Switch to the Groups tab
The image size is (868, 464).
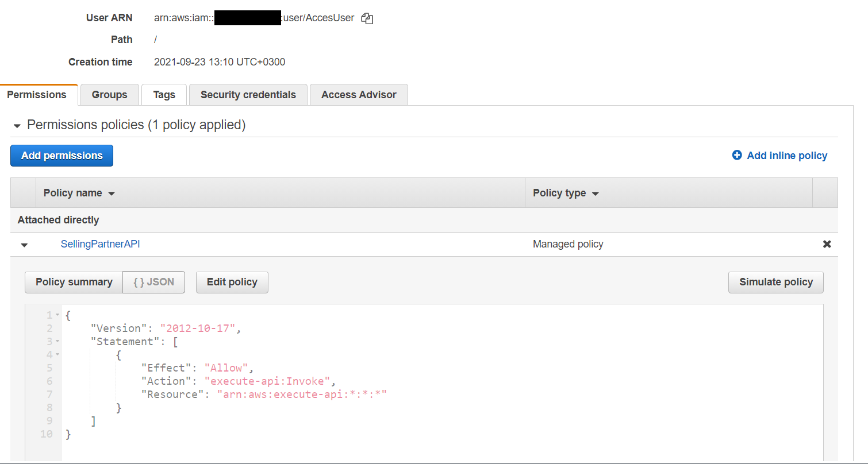click(109, 94)
